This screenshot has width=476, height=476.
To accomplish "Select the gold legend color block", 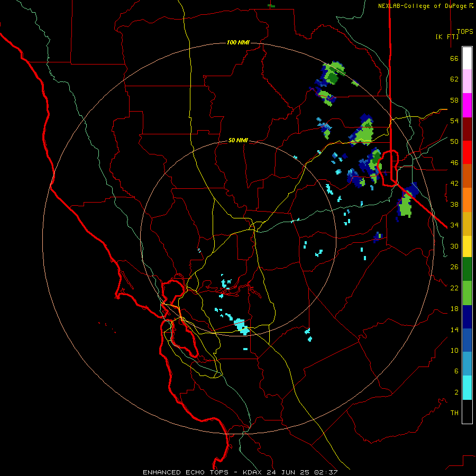I will pyautogui.click(x=467, y=224).
